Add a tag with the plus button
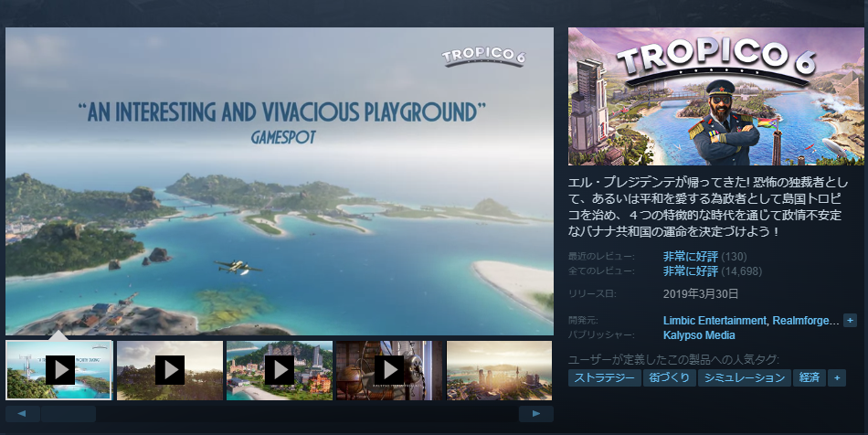 [x=836, y=378]
